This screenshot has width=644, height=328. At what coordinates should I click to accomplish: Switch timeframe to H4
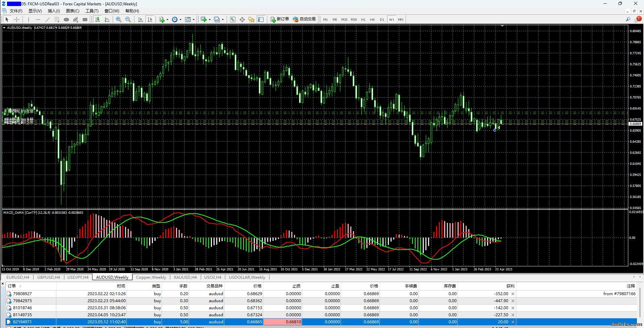pyautogui.click(x=372, y=19)
